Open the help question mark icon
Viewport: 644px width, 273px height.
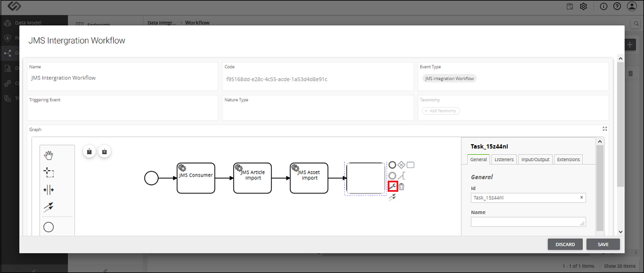pyautogui.click(x=617, y=6)
